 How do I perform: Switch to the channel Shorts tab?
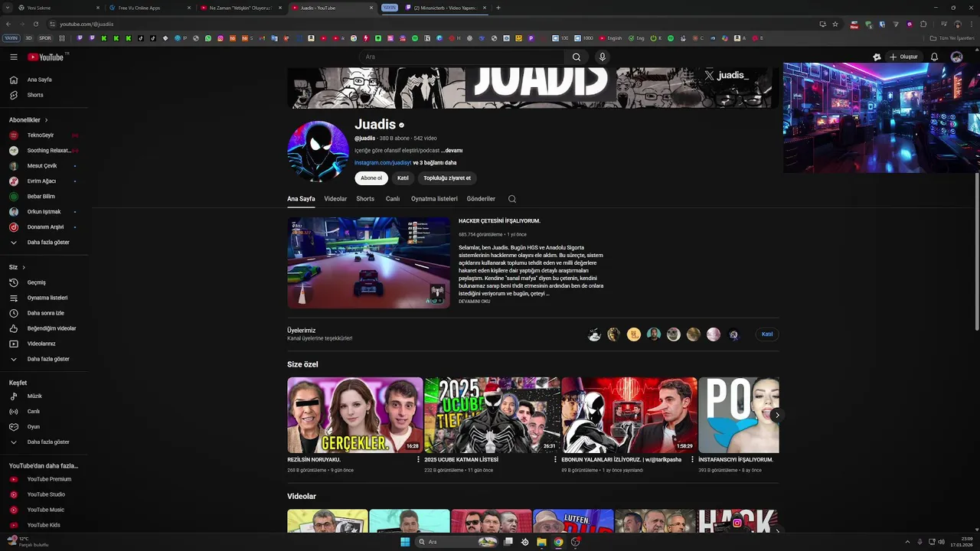click(x=365, y=199)
